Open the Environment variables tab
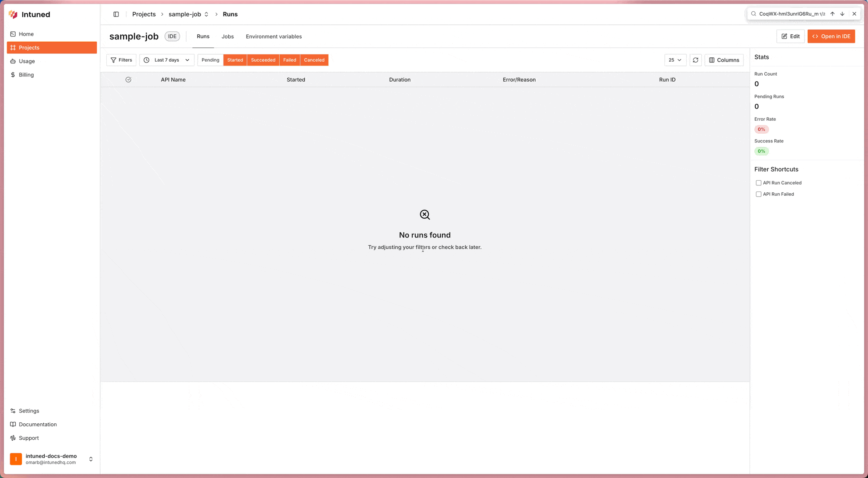Image resolution: width=868 pixels, height=478 pixels. point(273,36)
